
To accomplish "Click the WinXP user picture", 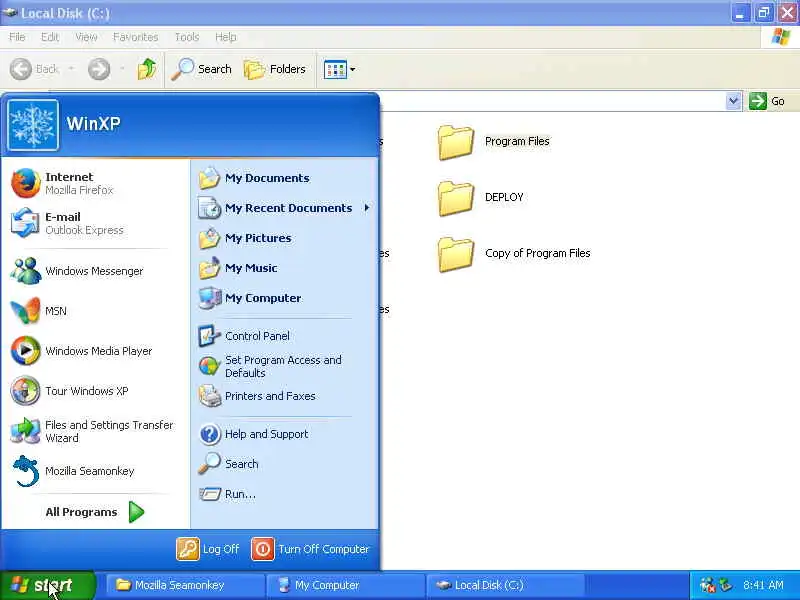I will pos(33,124).
